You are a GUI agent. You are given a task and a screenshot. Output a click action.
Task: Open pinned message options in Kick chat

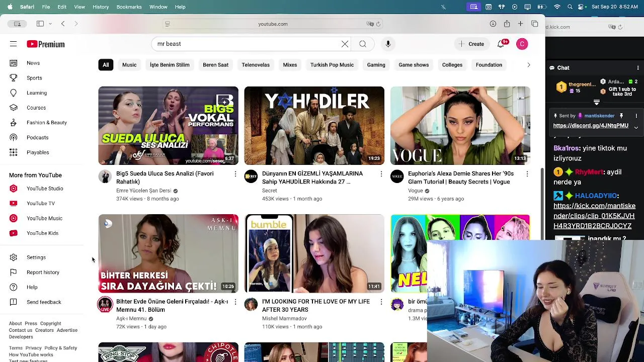pos(636,116)
